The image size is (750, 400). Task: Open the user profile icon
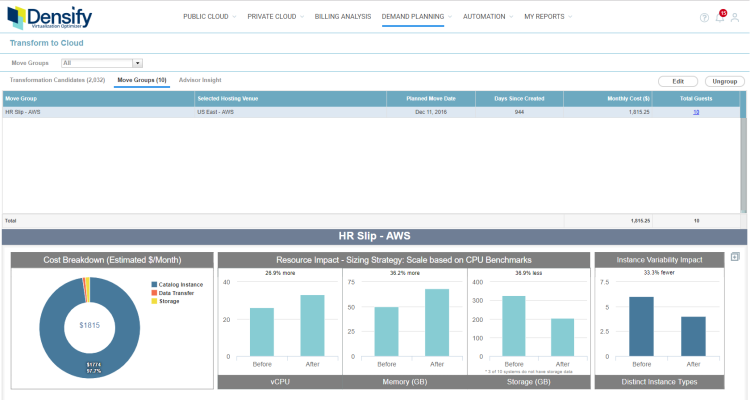735,18
